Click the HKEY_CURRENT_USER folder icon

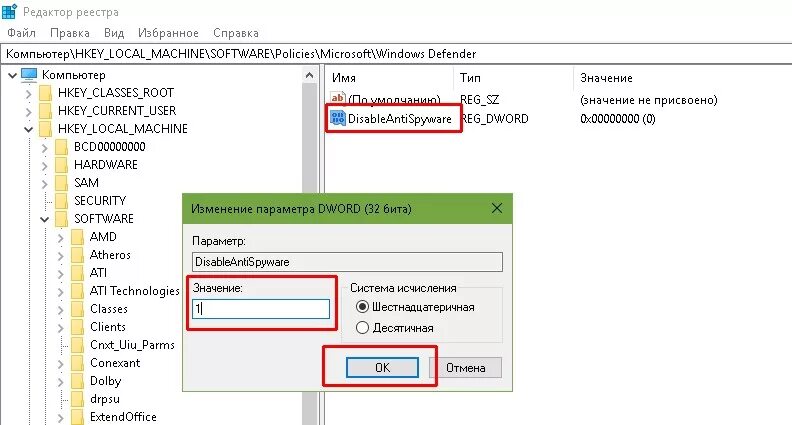(x=45, y=111)
